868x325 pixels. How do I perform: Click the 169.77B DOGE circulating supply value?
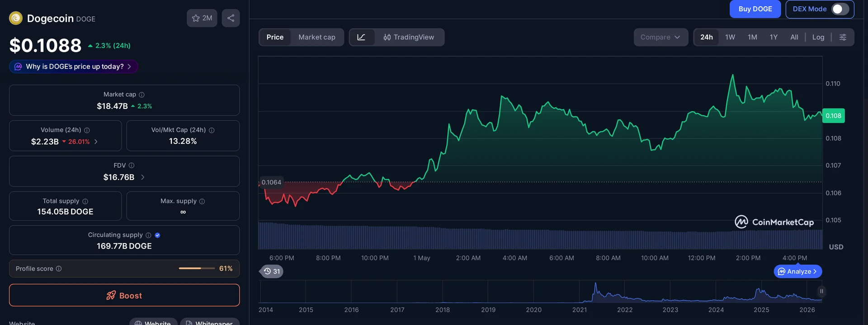124,246
